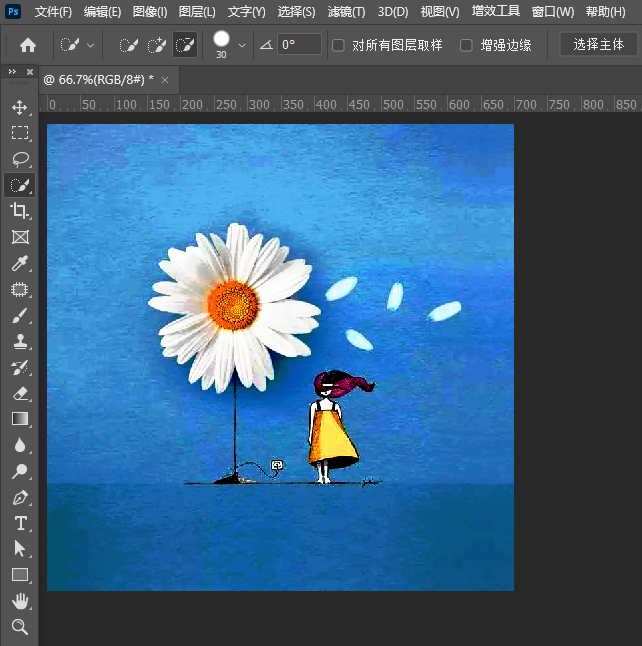The height and width of the screenshot is (646, 642).
Task: Open the brush size picker arrow
Action: tap(242, 45)
